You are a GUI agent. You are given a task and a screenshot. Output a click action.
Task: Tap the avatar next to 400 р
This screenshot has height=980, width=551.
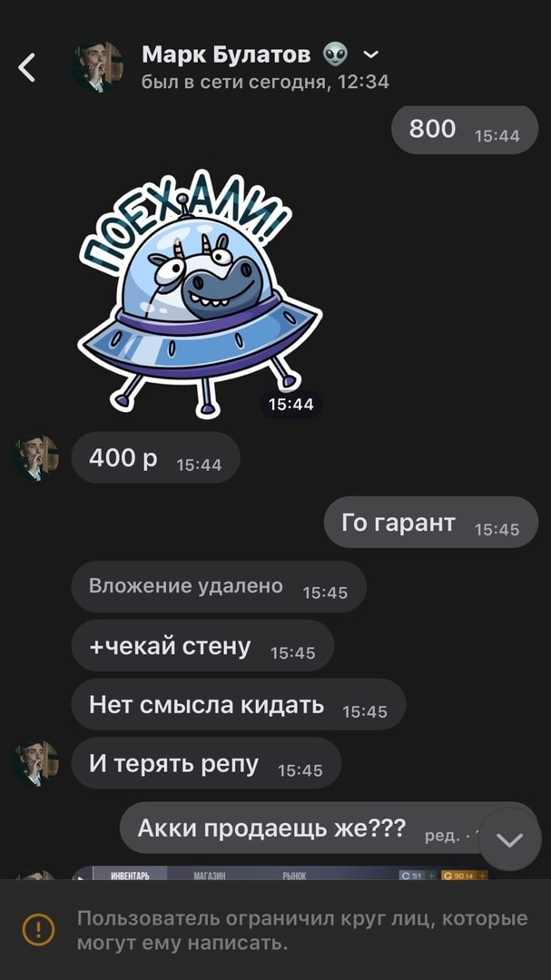[x=36, y=458]
